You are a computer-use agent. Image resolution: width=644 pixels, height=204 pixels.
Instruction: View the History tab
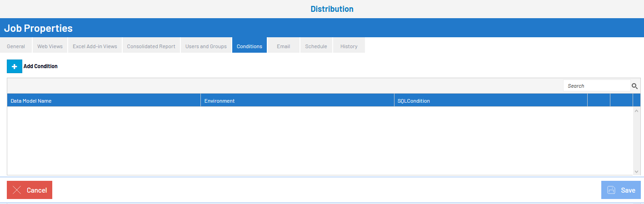point(349,46)
